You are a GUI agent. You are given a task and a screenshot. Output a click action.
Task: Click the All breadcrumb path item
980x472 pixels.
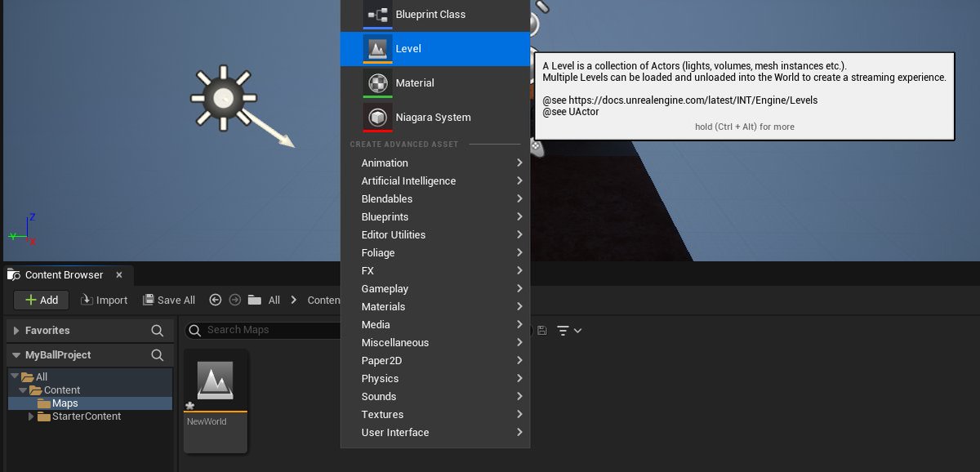pyautogui.click(x=274, y=300)
